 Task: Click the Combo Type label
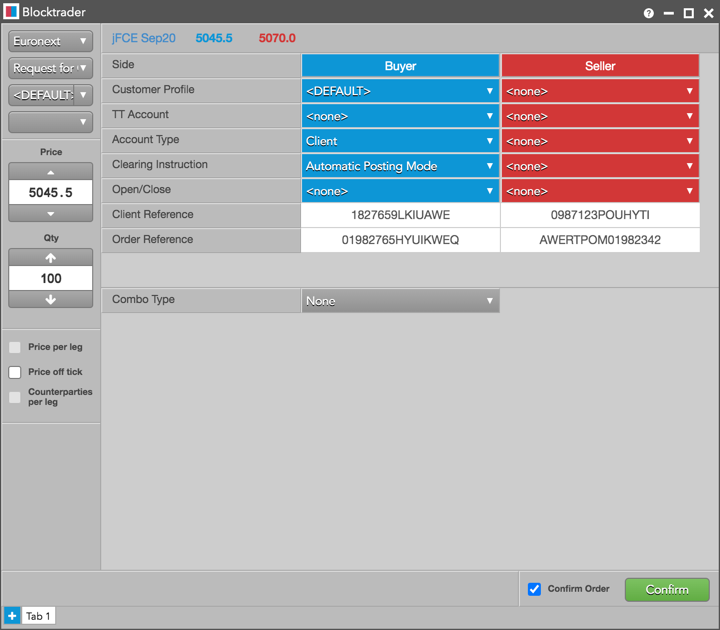(x=143, y=299)
